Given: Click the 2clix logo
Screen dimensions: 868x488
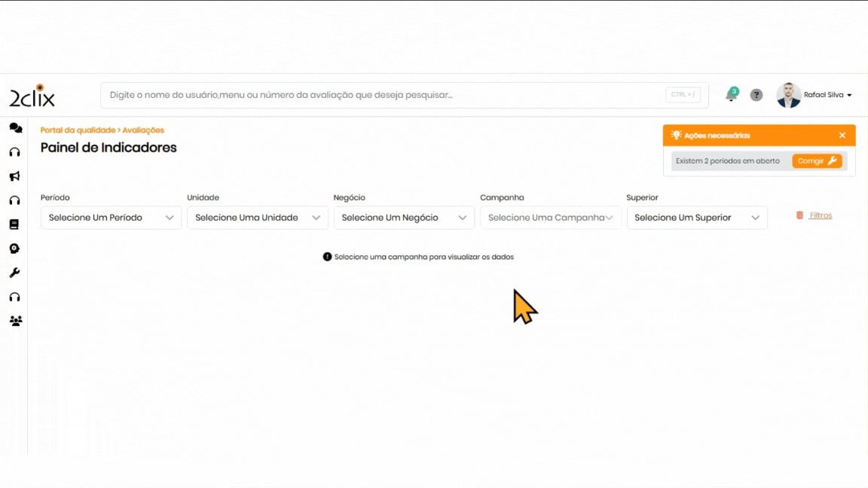Looking at the screenshot, I should (32, 96).
